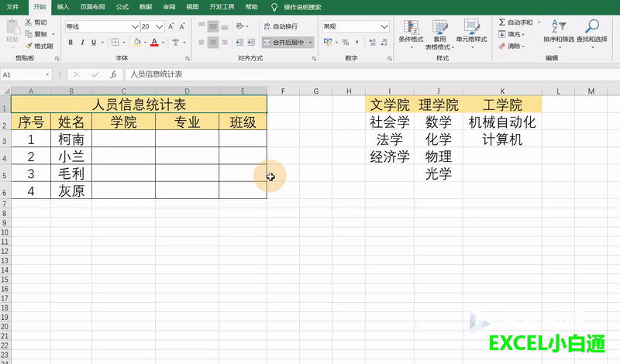Expand the Merge & Center (合并后居中) arrow
The width and height of the screenshot is (620, 364).
point(311,42)
